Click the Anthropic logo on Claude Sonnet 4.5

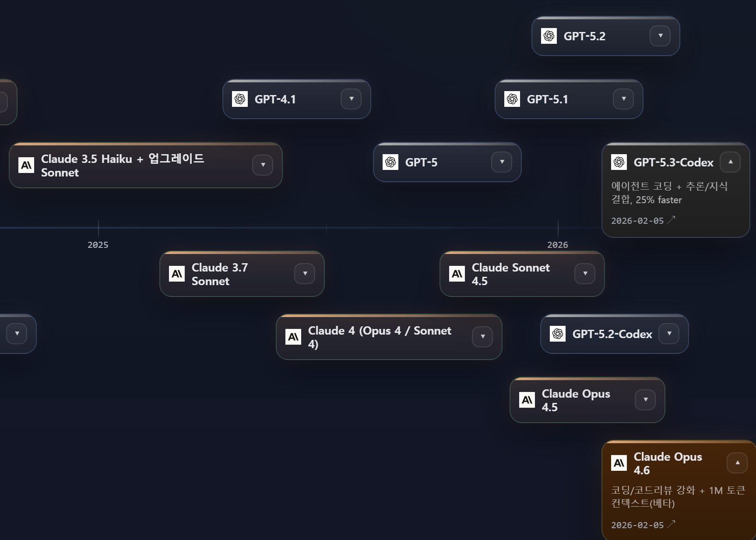[457, 274]
